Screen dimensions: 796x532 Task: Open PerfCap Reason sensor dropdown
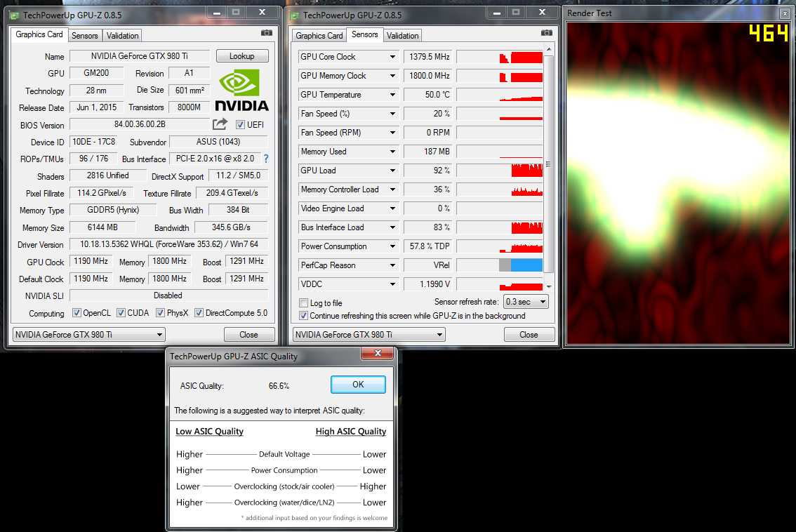(392, 265)
